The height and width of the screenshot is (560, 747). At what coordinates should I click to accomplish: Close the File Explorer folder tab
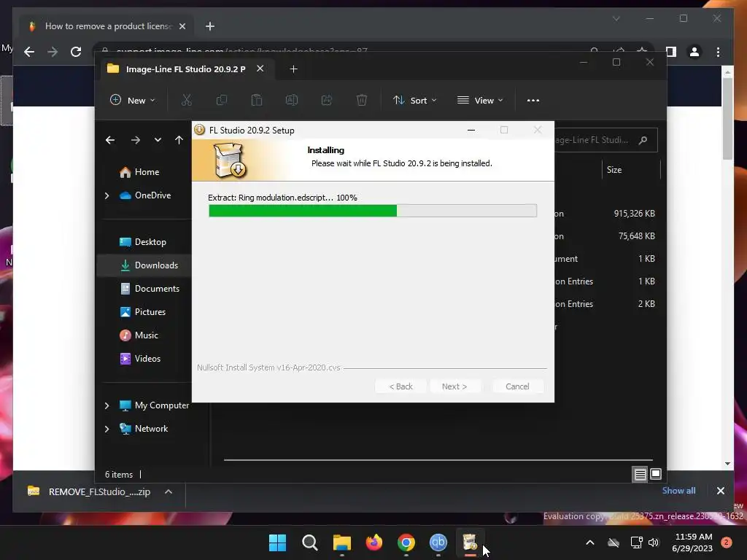point(260,69)
